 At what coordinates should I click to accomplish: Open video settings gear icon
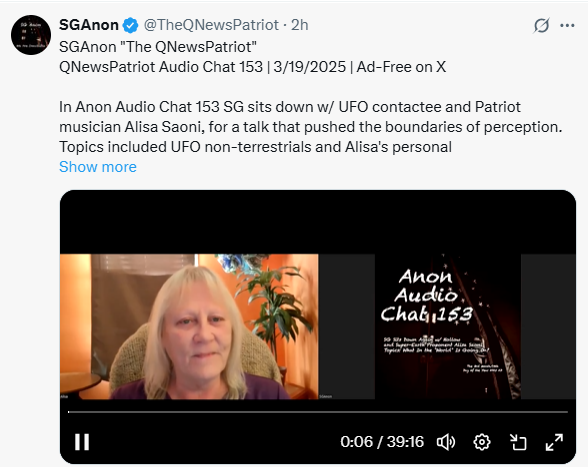(482, 442)
